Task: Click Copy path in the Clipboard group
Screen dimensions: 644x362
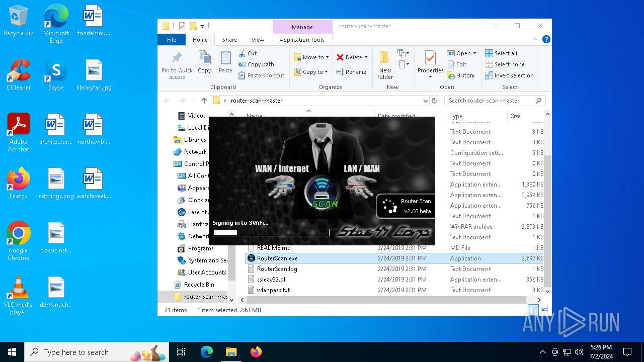Action: (x=256, y=64)
